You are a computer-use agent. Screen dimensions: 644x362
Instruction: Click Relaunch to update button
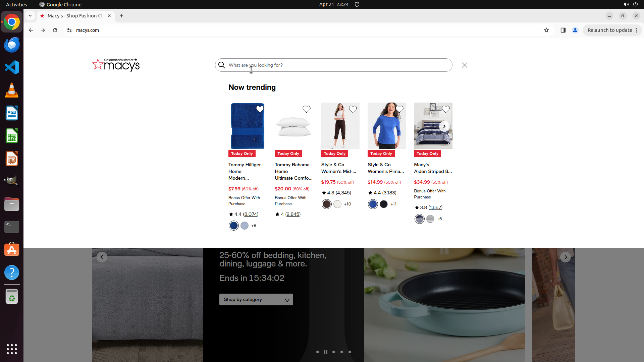609,30
